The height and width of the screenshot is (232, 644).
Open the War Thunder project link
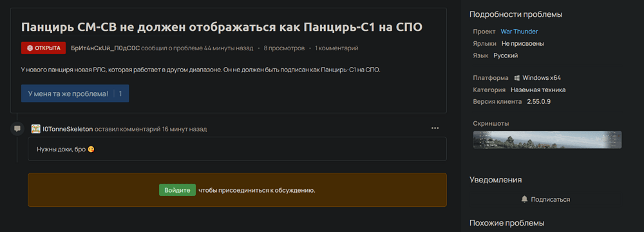click(x=519, y=32)
